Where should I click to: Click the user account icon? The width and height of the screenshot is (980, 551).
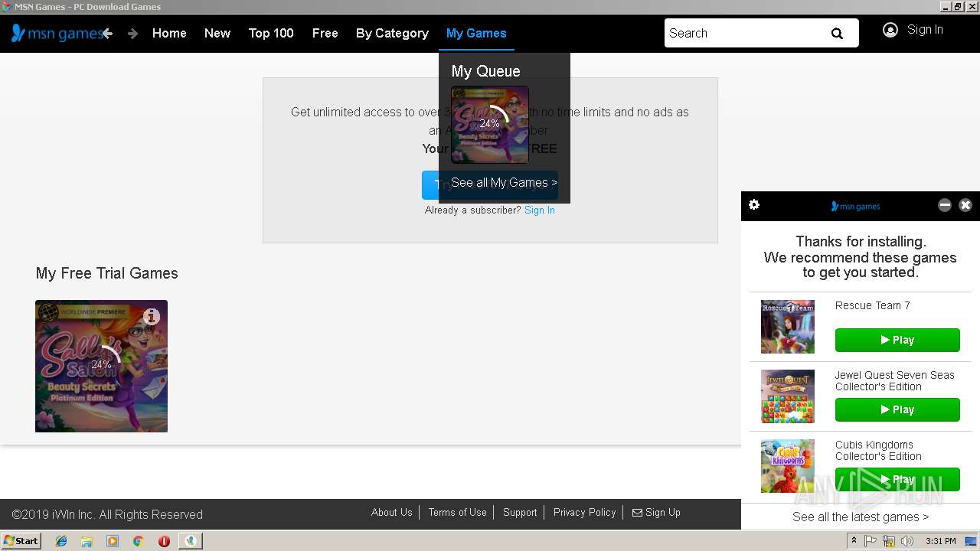[890, 30]
